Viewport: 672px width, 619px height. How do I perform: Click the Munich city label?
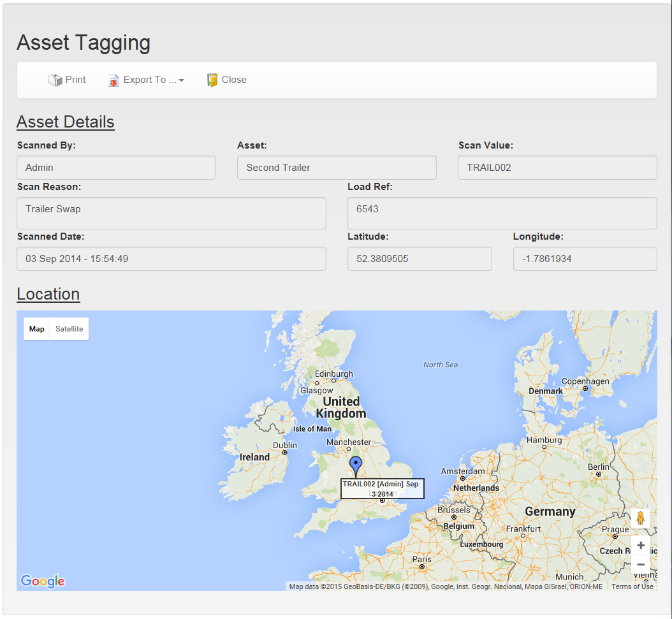pos(569,577)
